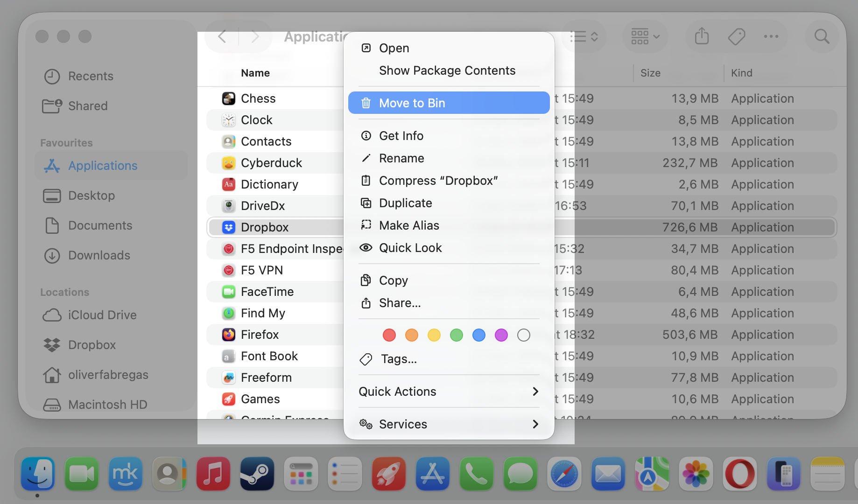Screen dimensions: 858x504
Task: Select Open in the context menu
Action: click(x=449, y=48)
